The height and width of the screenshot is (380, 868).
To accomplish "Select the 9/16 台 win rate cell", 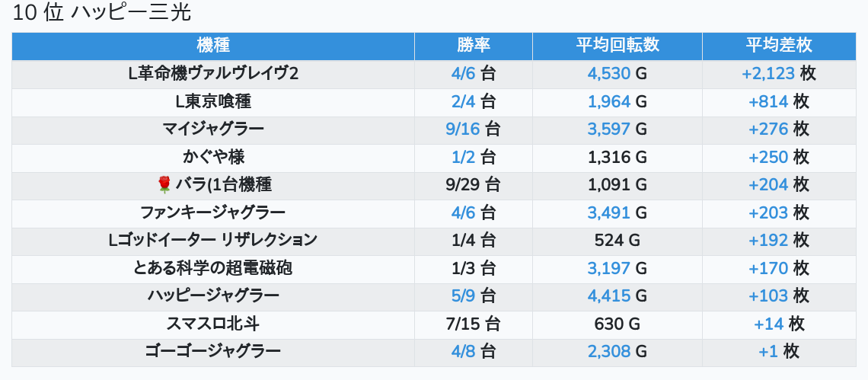I will click(473, 129).
